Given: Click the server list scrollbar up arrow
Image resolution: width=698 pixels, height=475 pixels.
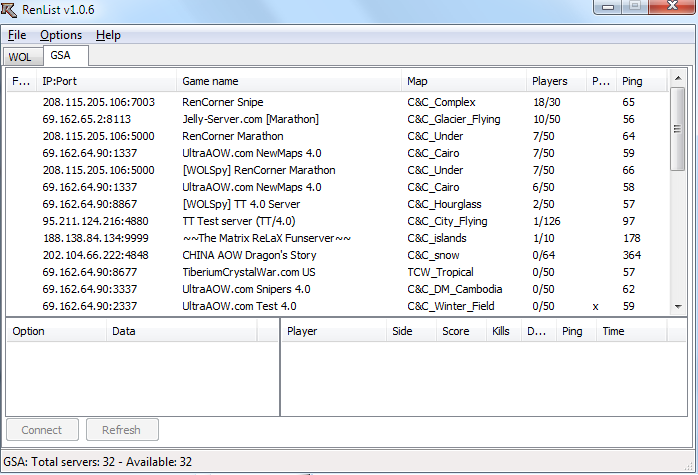Looking at the screenshot, I should 679,78.
